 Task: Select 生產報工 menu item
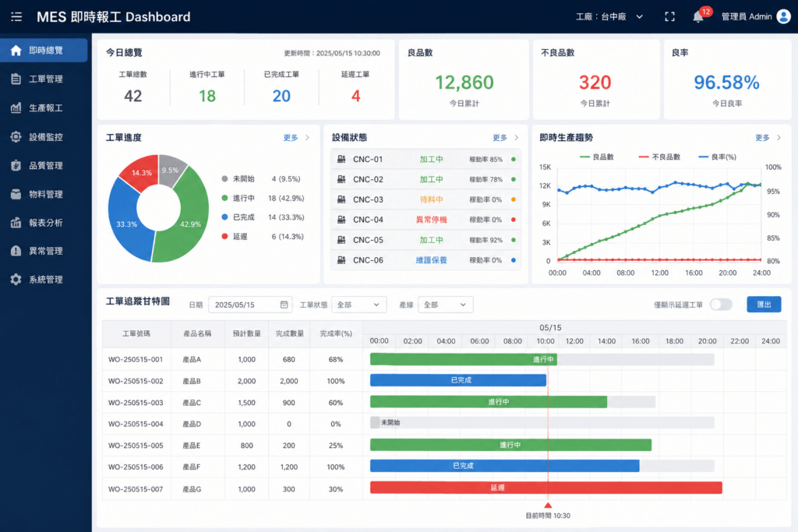click(x=44, y=107)
